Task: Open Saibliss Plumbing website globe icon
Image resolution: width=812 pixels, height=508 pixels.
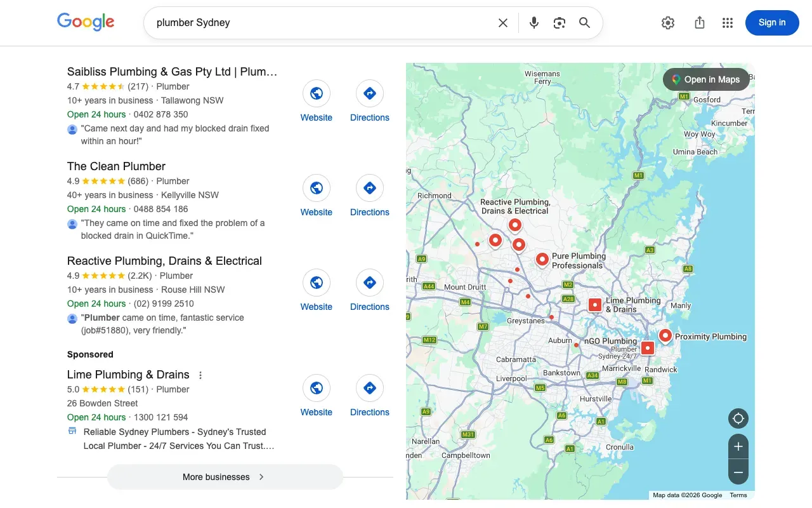Action: click(317, 94)
